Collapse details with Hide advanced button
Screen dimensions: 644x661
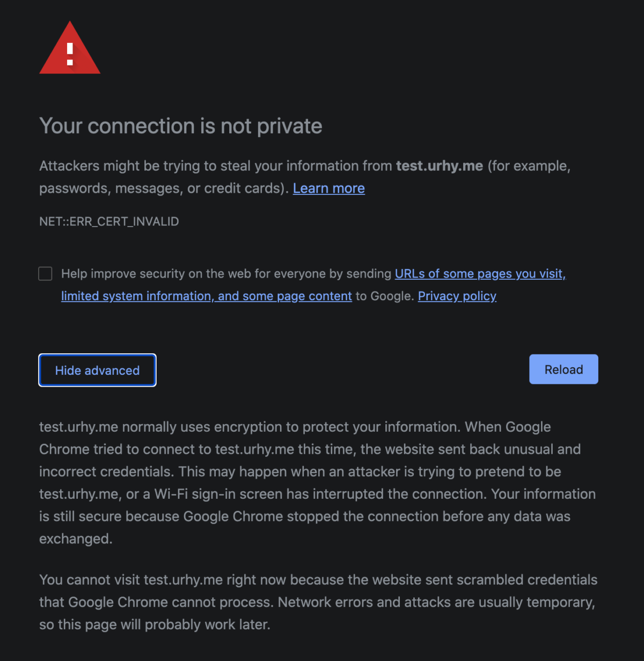(97, 370)
